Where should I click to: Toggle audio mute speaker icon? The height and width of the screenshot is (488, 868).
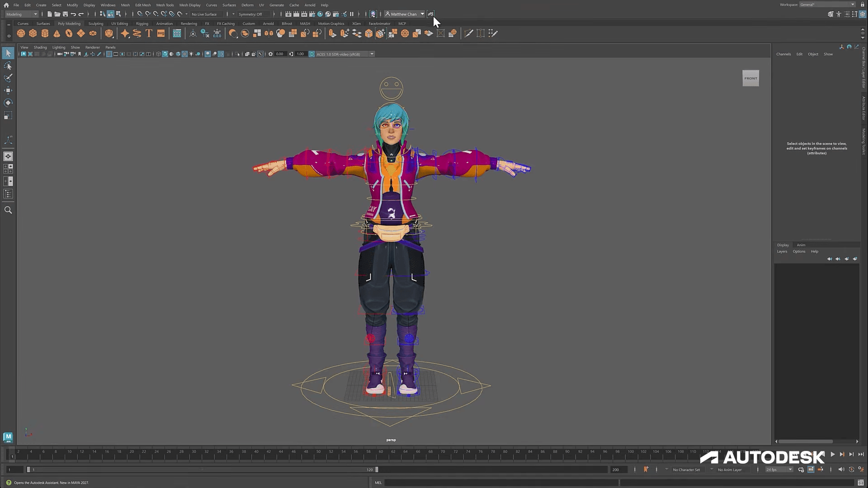coord(841,470)
